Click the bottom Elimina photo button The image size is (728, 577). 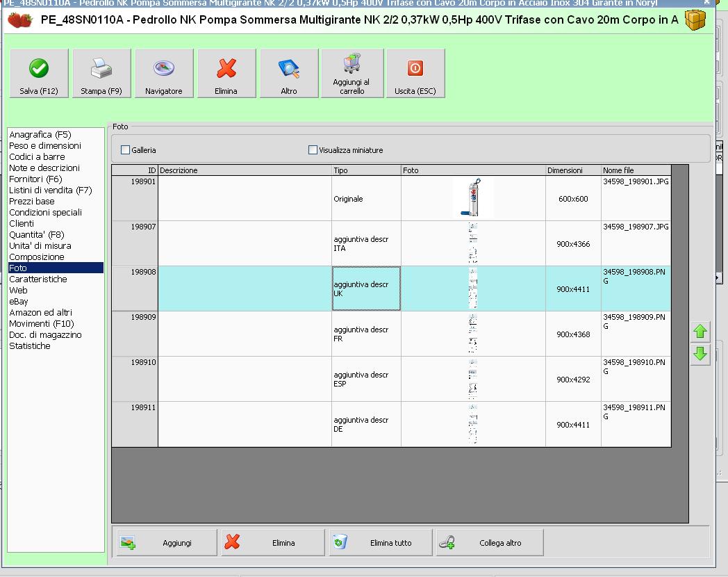click(x=272, y=543)
